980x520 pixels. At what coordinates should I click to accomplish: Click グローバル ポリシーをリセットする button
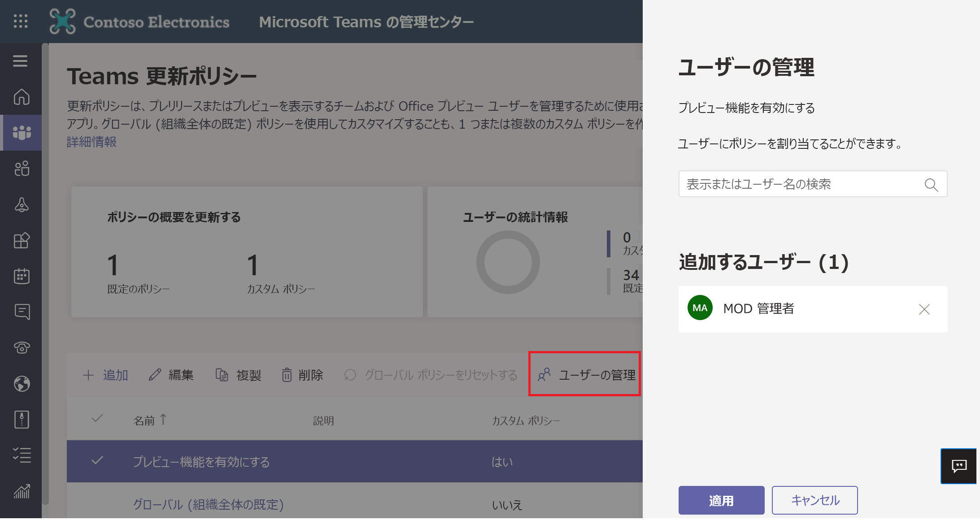pyautogui.click(x=430, y=375)
